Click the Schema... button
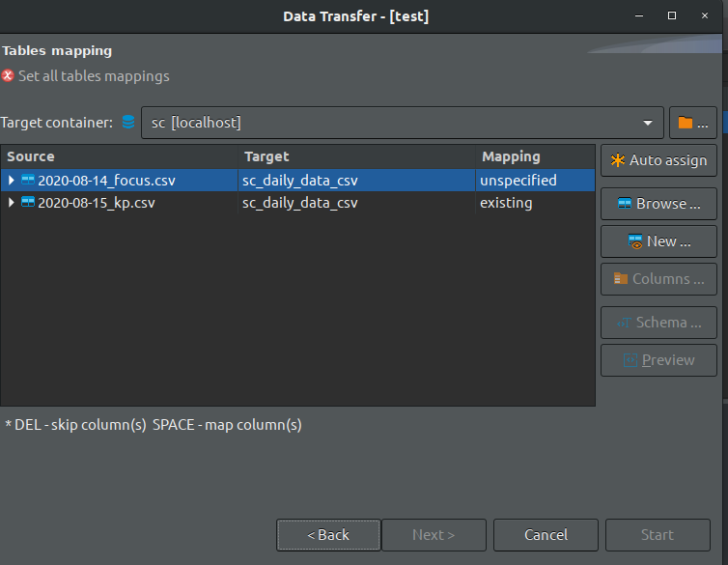The height and width of the screenshot is (565, 728). [x=658, y=323]
